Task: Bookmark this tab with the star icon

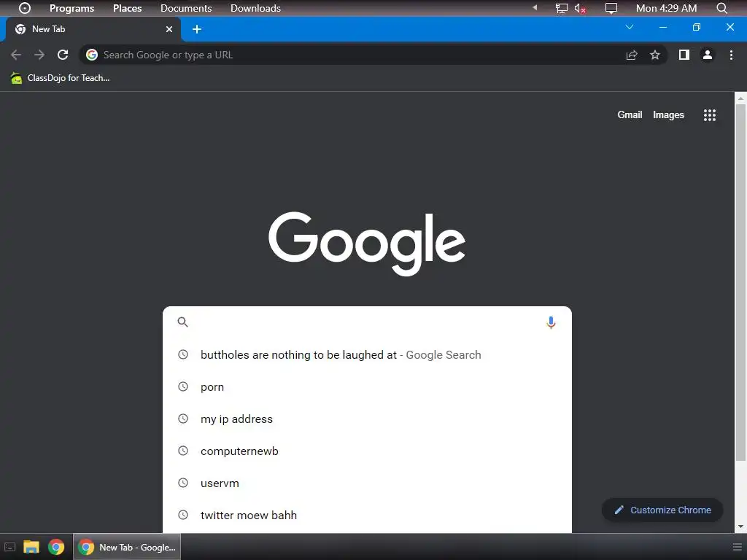Action: 655,55
